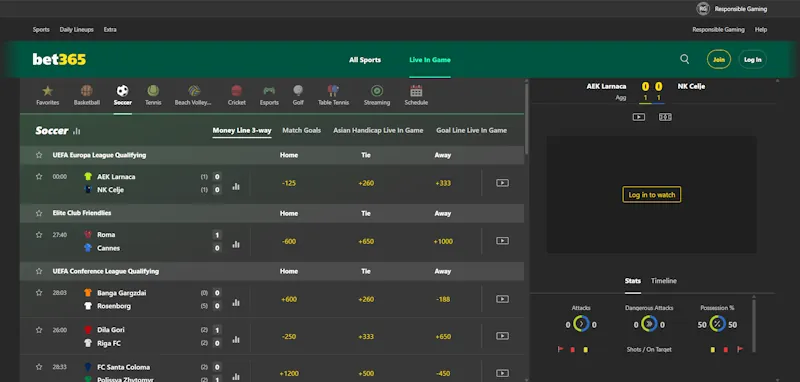Bet on Riga FC away odds +650

tap(443, 337)
